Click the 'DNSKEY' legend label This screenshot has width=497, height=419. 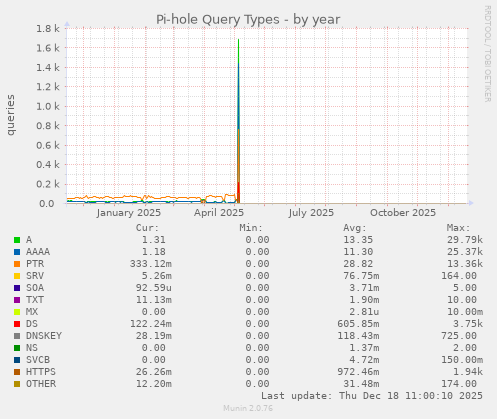[44, 336]
